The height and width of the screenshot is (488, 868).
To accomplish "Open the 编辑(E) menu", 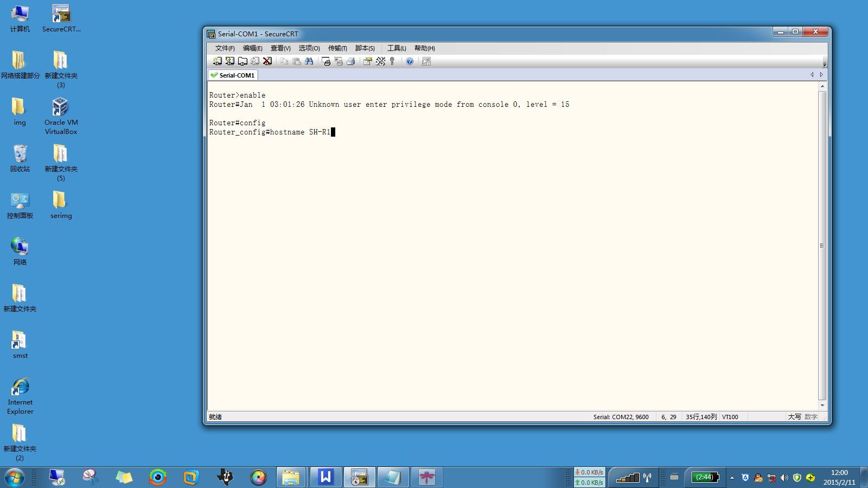I will pyautogui.click(x=252, y=48).
